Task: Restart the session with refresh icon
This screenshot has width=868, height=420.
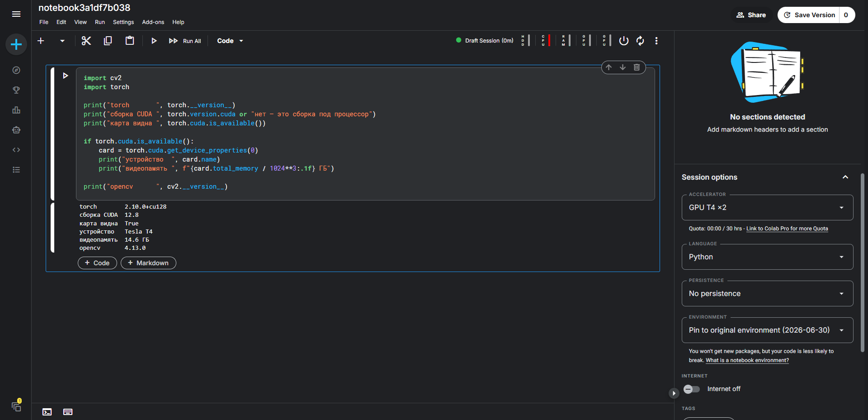Action: 640,41
